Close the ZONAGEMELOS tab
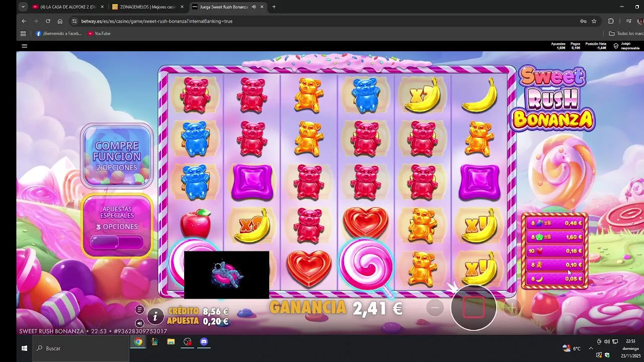 (183, 7)
